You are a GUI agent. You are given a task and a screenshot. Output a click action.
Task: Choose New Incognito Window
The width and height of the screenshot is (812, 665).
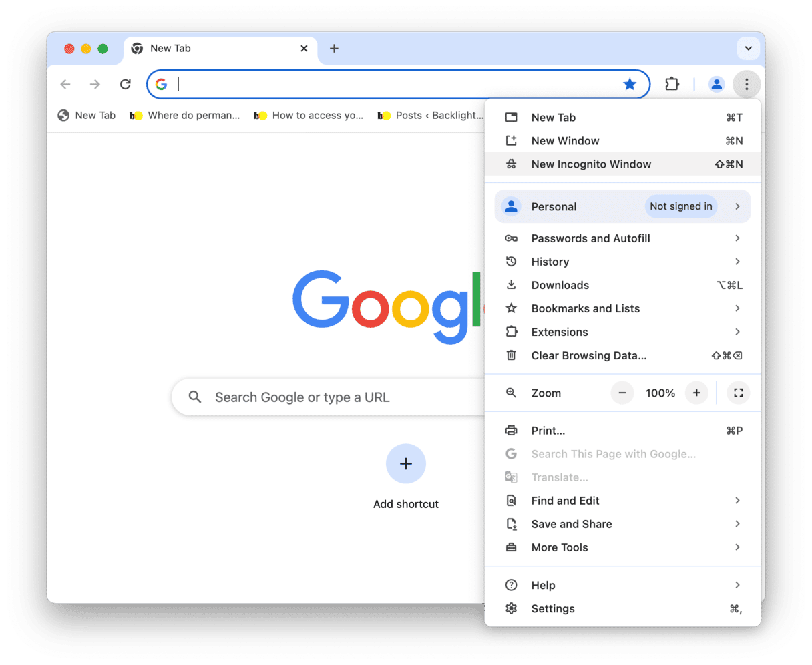click(622, 164)
